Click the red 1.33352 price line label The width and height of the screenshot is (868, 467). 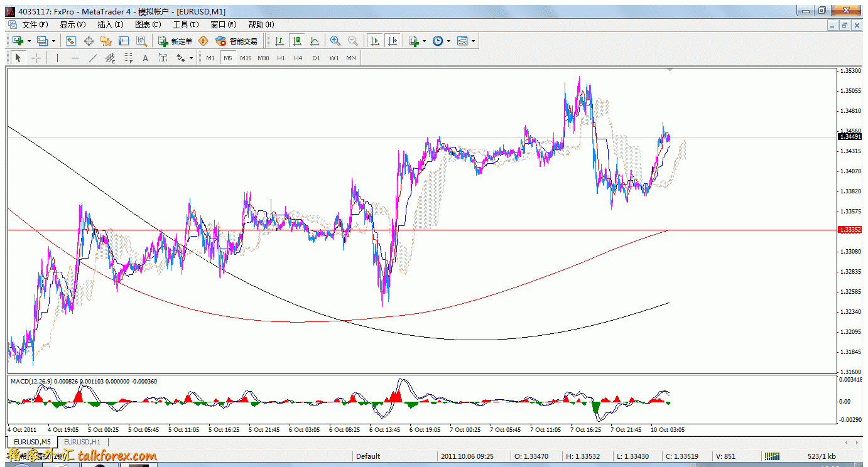tap(850, 230)
